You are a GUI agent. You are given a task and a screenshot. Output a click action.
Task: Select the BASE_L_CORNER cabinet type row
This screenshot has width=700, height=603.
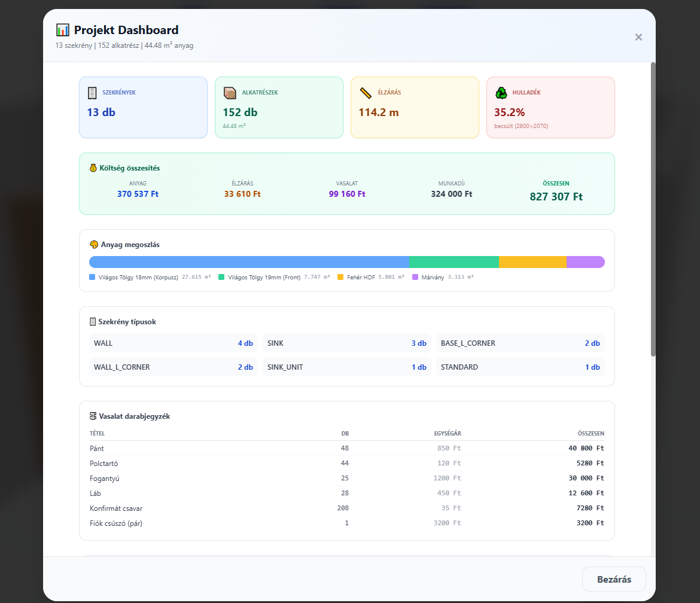point(521,343)
